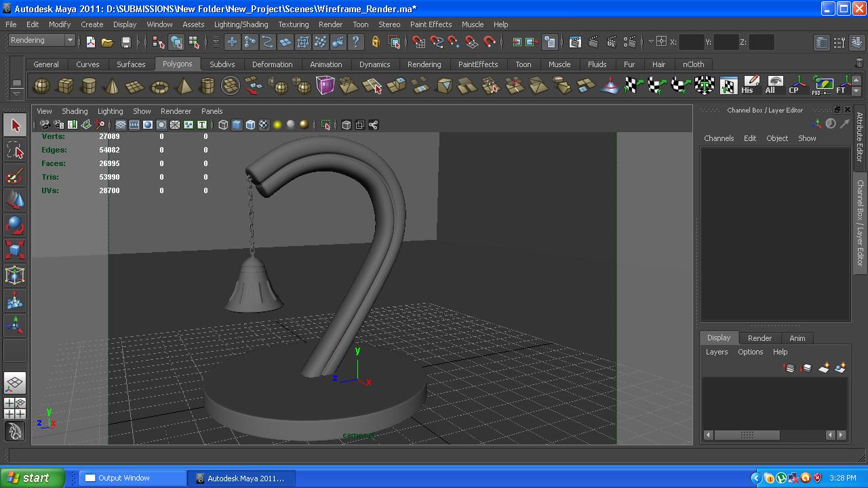Activate the Rotate tool
The image size is (868, 488).
(x=15, y=226)
